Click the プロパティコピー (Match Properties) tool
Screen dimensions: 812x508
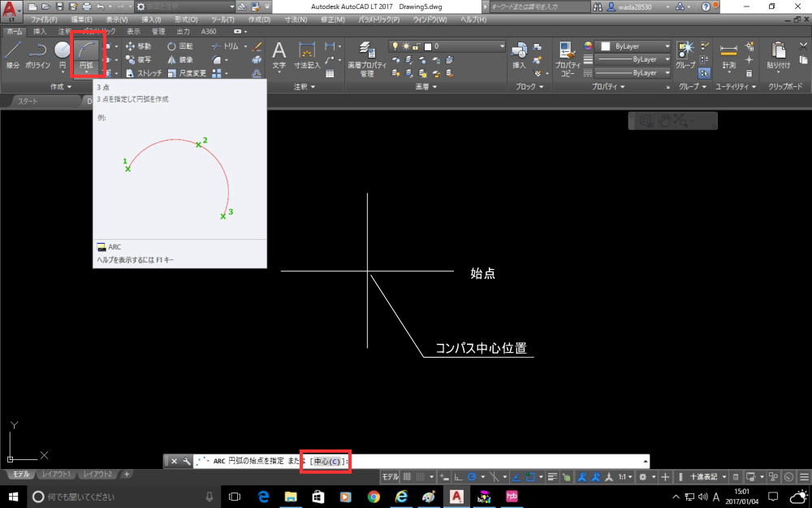568,59
